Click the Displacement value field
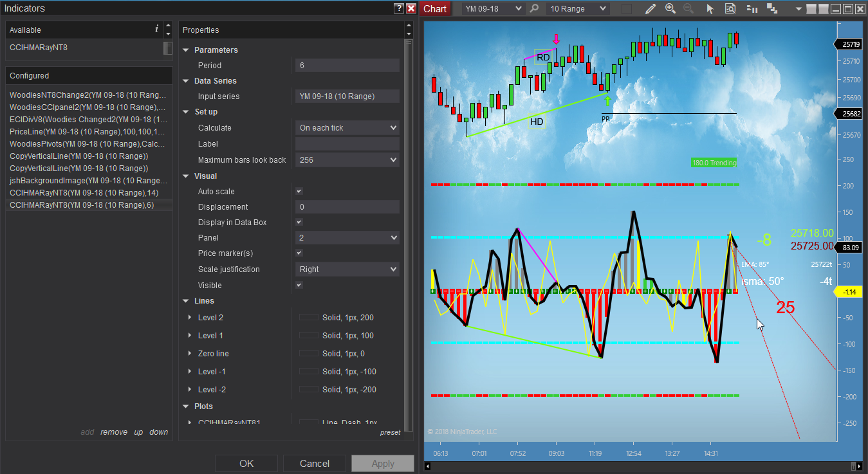 (347, 207)
